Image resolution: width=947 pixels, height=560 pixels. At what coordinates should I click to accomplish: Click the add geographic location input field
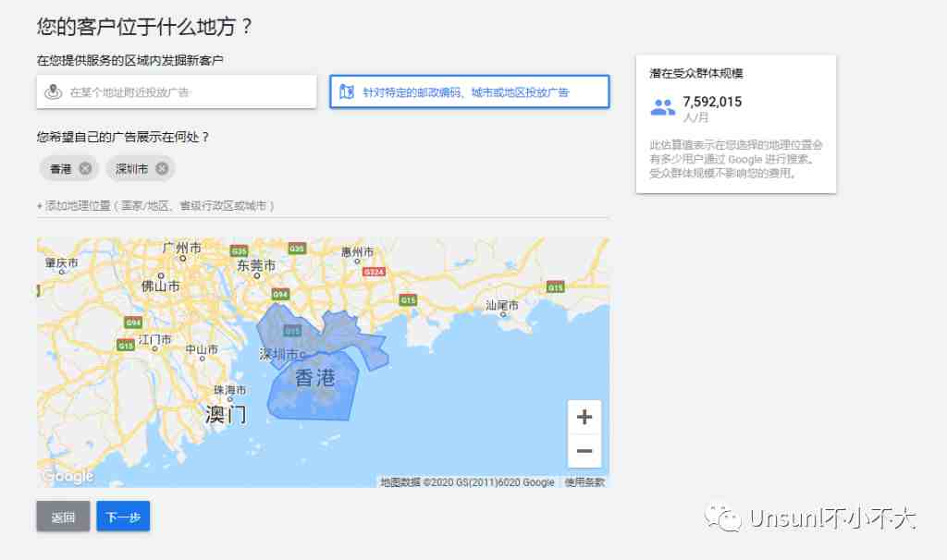(x=323, y=206)
